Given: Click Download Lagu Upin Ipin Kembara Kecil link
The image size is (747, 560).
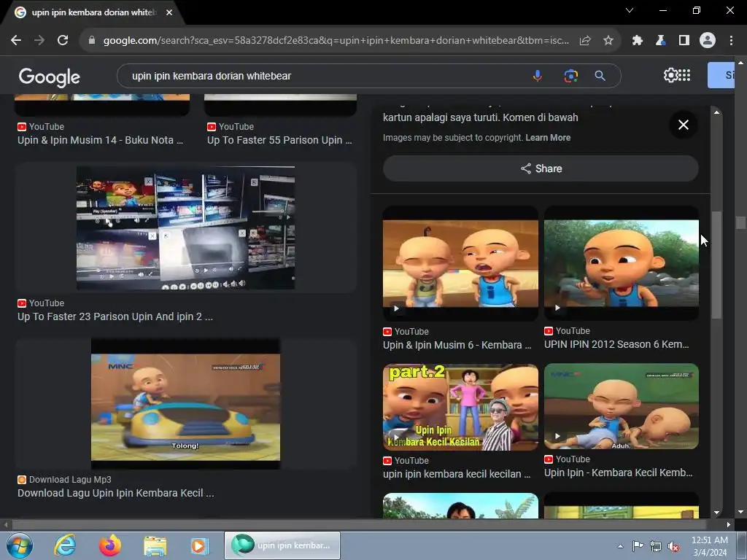Looking at the screenshot, I should (x=115, y=493).
